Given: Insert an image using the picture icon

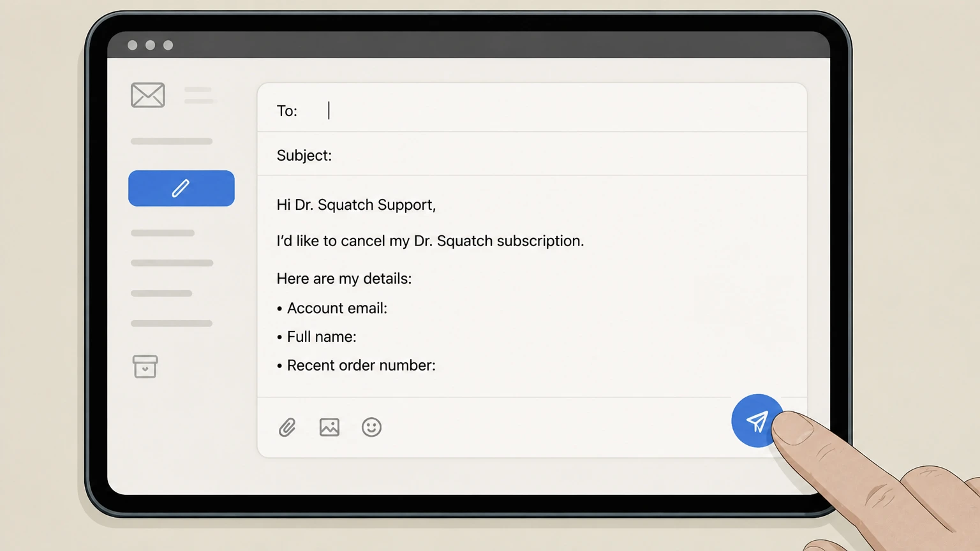Looking at the screenshot, I should pyautogui.click(x=329, y=427).
